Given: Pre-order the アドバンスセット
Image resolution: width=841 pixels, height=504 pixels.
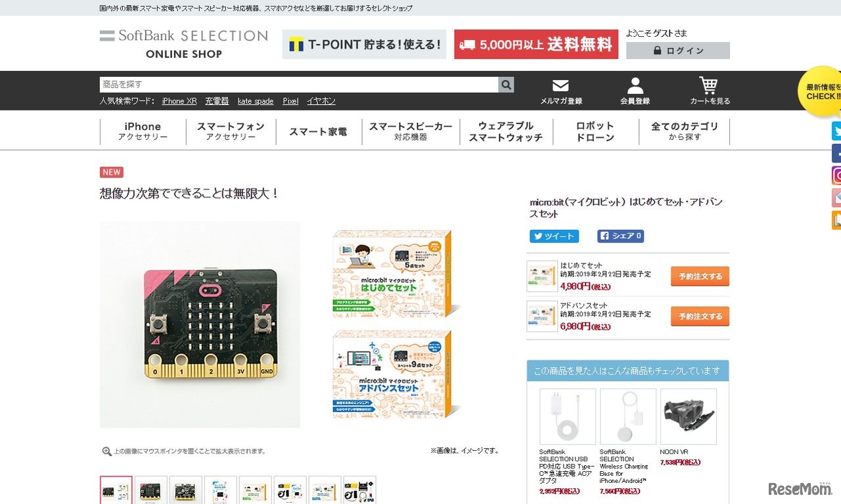Looking at the screenshot, I should [700, 316].
